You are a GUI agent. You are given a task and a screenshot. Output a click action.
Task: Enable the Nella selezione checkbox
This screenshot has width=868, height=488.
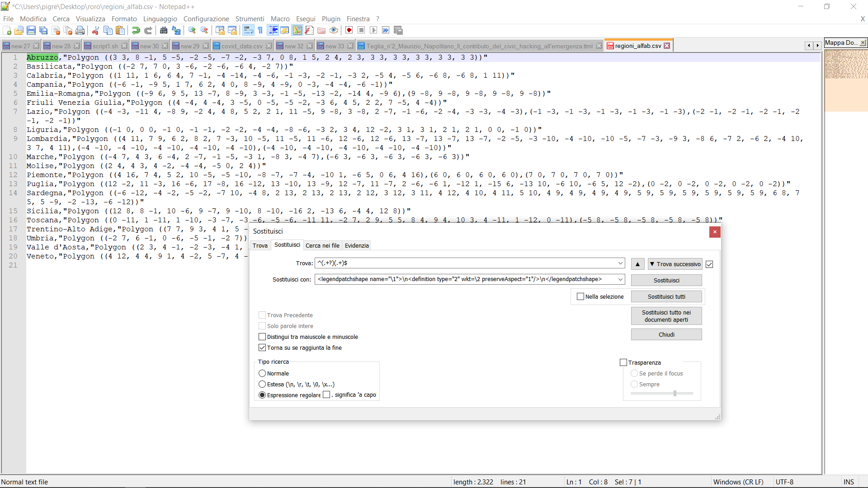581,297
